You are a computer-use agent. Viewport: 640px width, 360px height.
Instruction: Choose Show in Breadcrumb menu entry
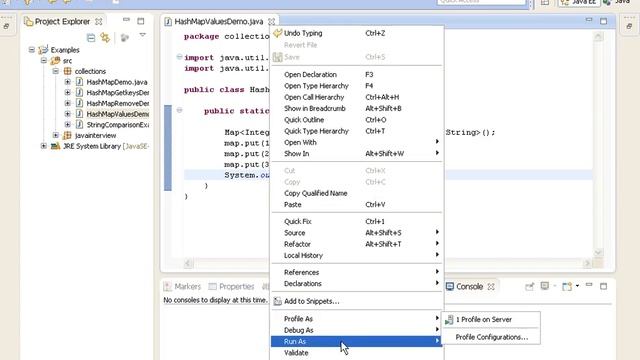pos(357,108)
